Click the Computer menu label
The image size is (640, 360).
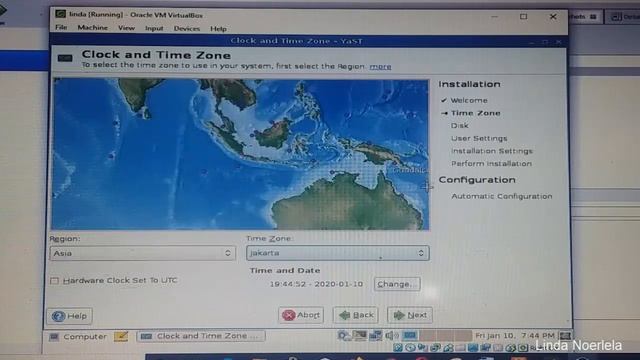point(85,337)
